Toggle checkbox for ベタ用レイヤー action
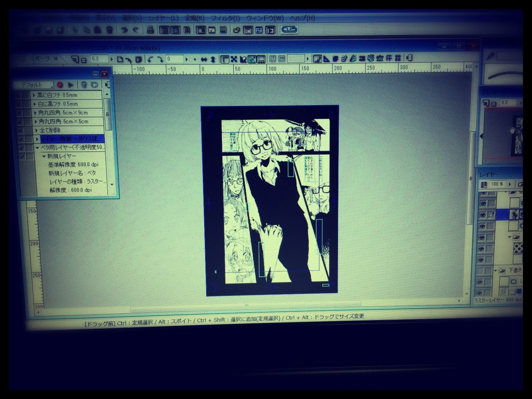 (x=22, y=148)
